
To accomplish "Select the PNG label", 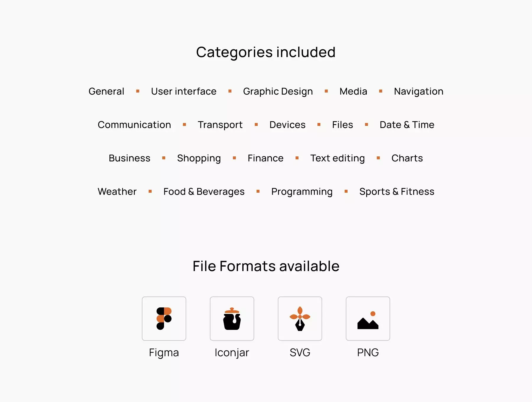I will tap(368, 352).
